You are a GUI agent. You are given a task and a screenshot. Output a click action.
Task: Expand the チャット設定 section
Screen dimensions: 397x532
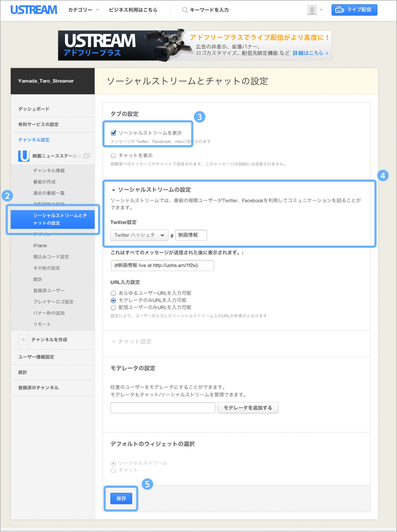pos(132,341)
